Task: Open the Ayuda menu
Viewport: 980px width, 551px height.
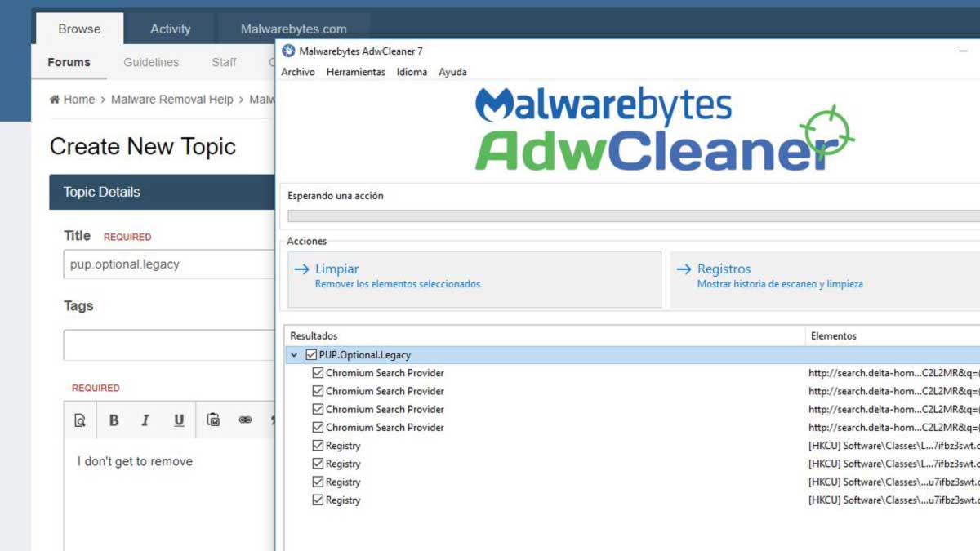Action: [452, 72]
